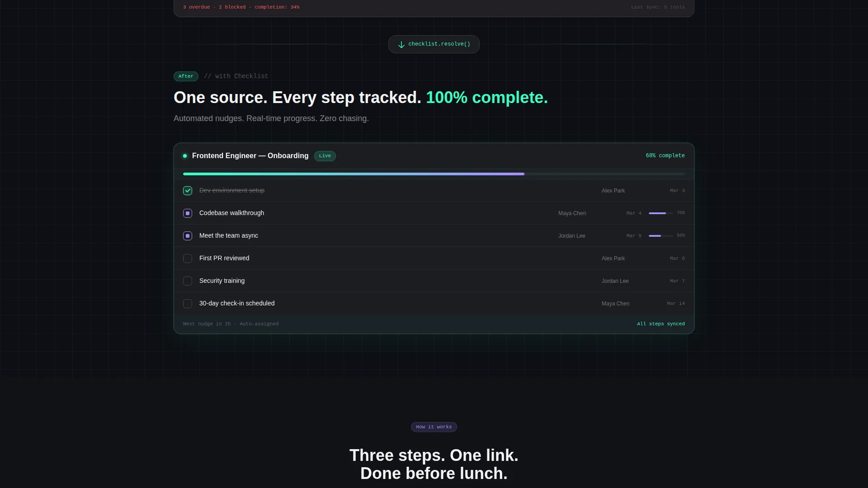Click the Mar 14 due date
Screen dimensions: 868x488
coord(676,304)
